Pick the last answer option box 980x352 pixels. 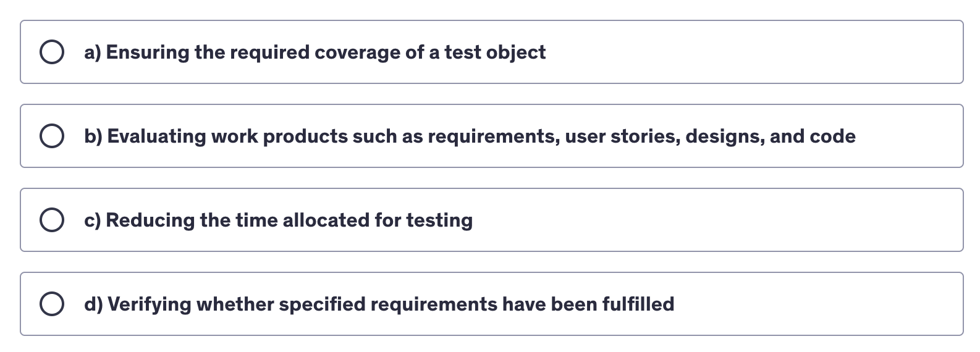click(491, 304)
